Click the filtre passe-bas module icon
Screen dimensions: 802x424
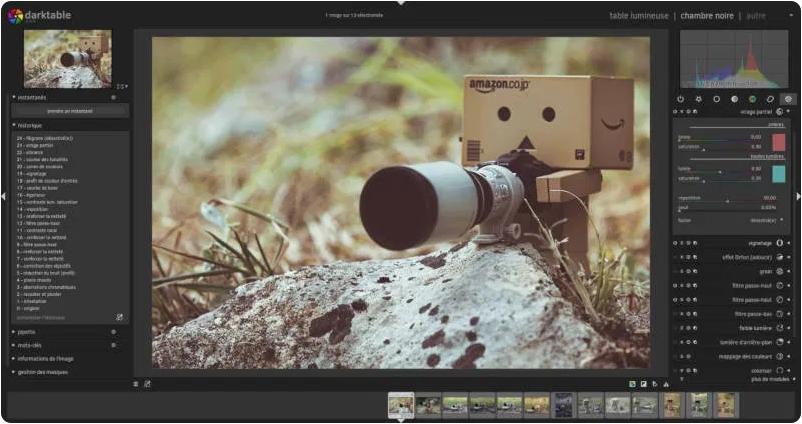tap(779, 314)
